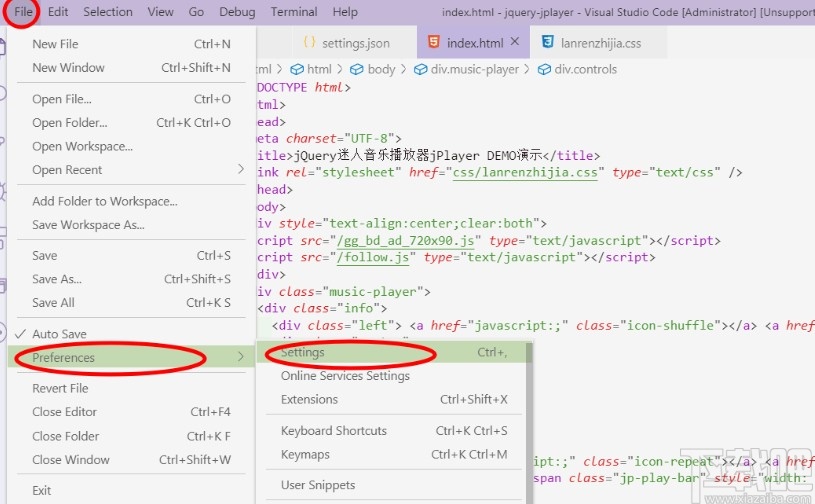The height and width of the screenshot is (504, 815).
Task: Open the Go menu
Action: click(x=196, y=11)
